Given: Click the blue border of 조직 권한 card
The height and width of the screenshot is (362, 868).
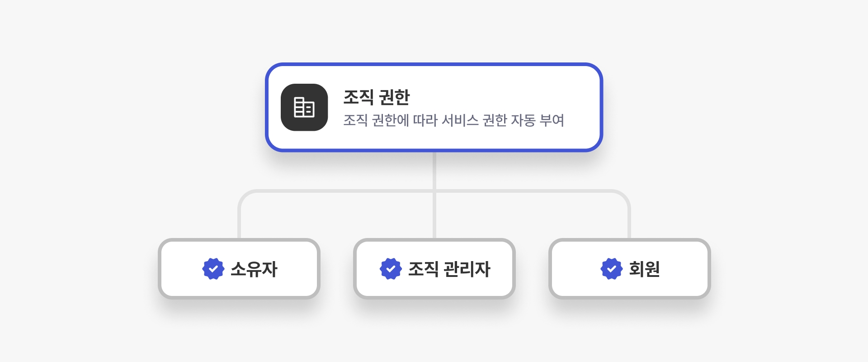Looking at the screenshot, I should 434,65.
